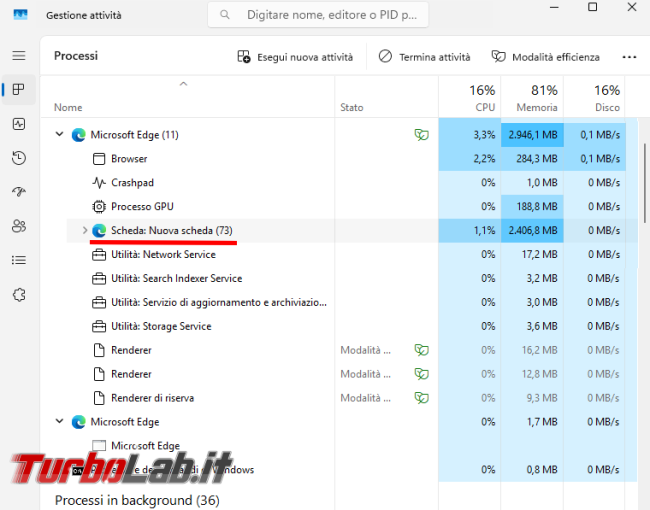The width and height of the screenshot is (650, 510).
Task: Click the Processi page title
Action: 76,56
